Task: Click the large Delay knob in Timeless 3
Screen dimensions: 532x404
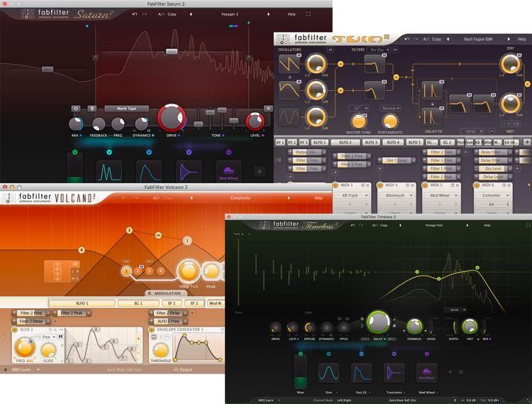Action: 377,321
